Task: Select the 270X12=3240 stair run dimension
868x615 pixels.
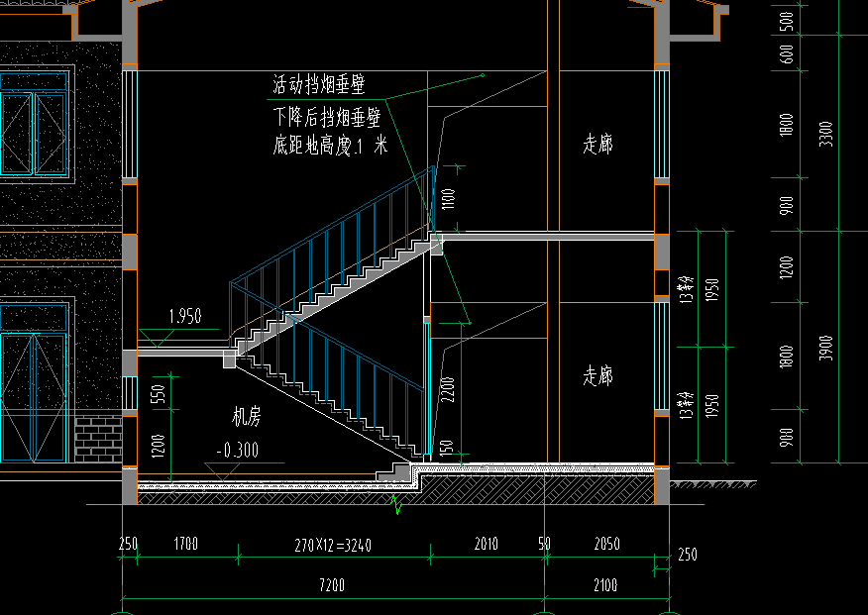Action: [x=333, y=546]
